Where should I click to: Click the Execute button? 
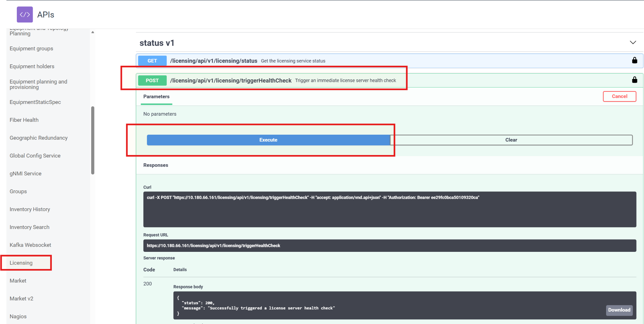click(x=268, y=140)
